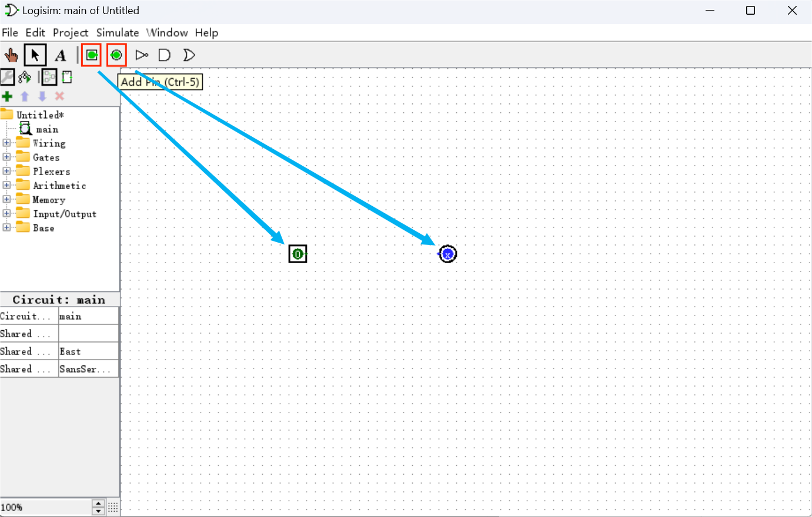Increase zoom with the up stepper arrow
This screenshot has height=517, width=812.
pos(98,503)
